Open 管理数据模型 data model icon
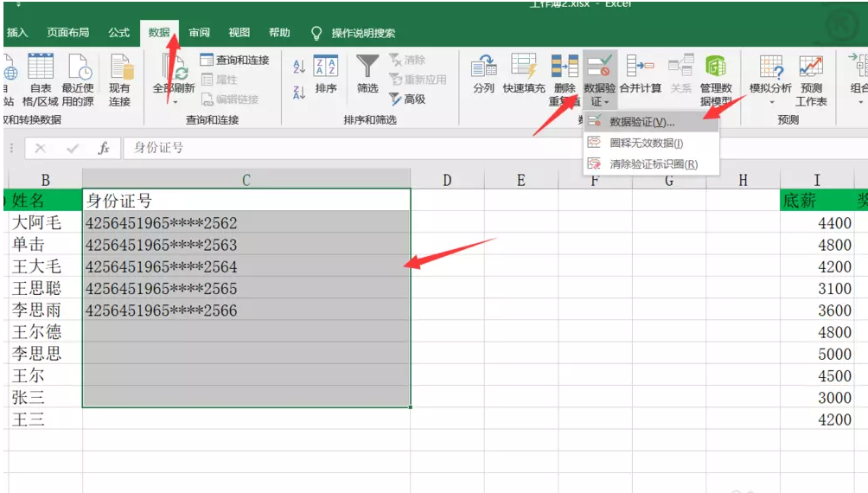 pos(716,67)
